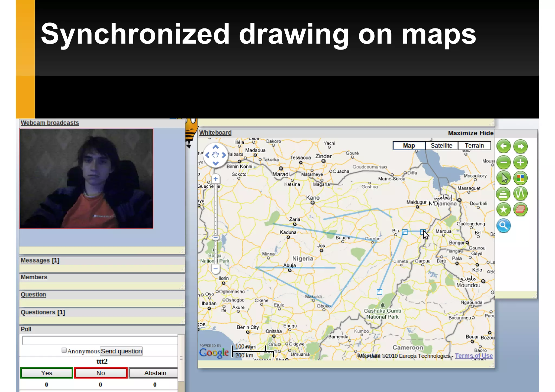Open the colored squares palette tool

(x=520, y=178)
